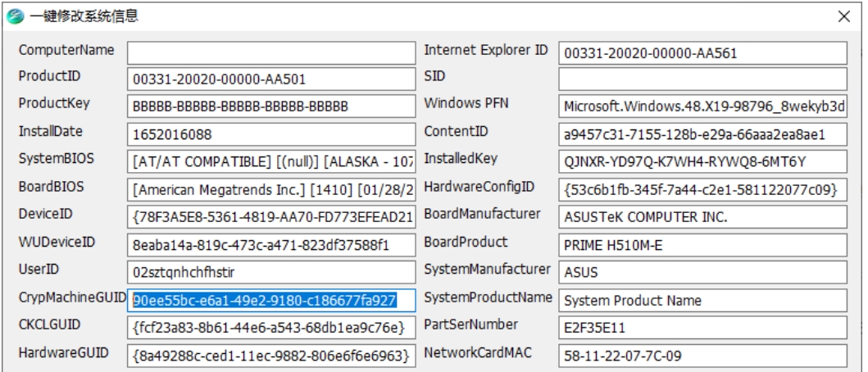Select the InstalledKey text field

702,161
